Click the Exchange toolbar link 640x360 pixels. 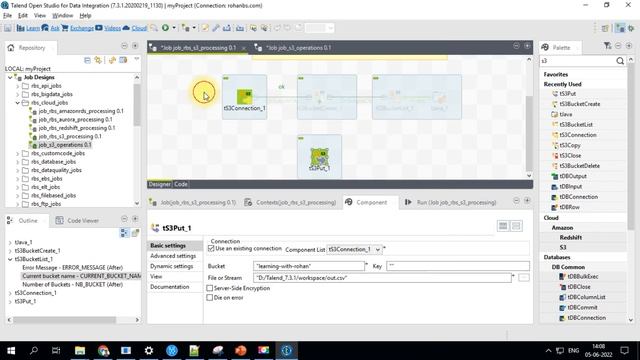tap(82, 28)
